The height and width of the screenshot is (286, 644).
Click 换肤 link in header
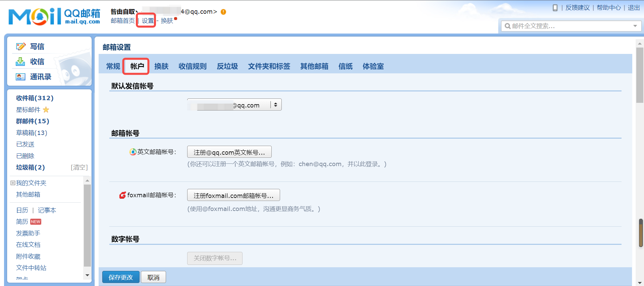[x=167, y=21]
